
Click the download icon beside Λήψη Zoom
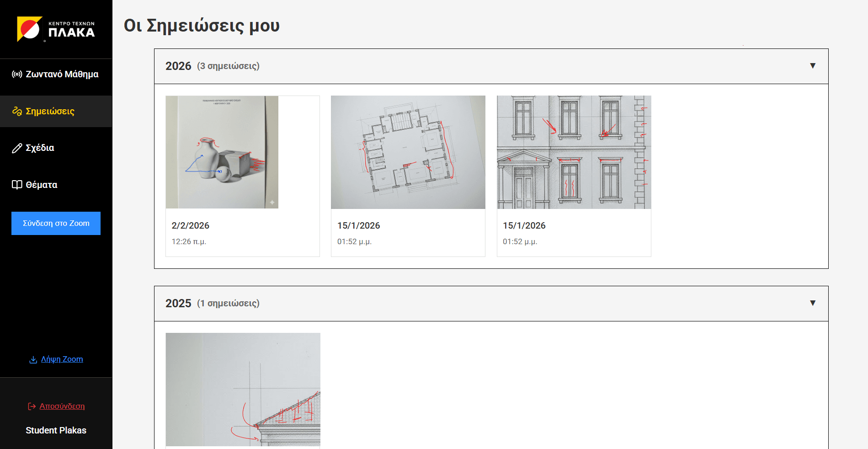pos(33,359)
